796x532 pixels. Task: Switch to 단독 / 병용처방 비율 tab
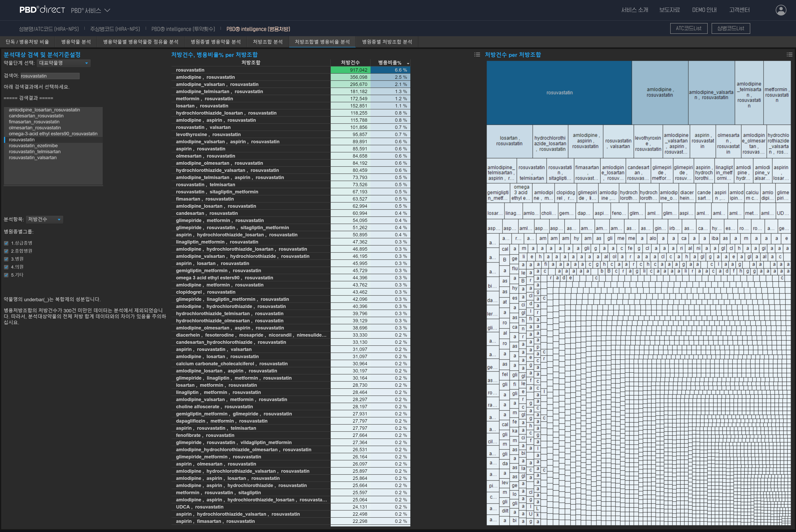tap(27, 42)
